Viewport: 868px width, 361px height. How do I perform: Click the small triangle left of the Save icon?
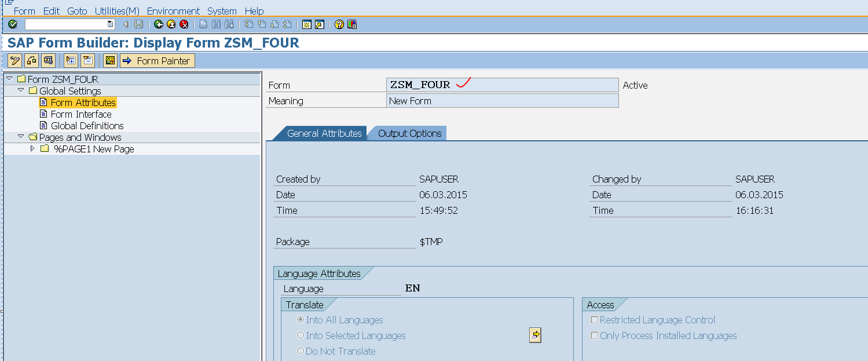126,24
